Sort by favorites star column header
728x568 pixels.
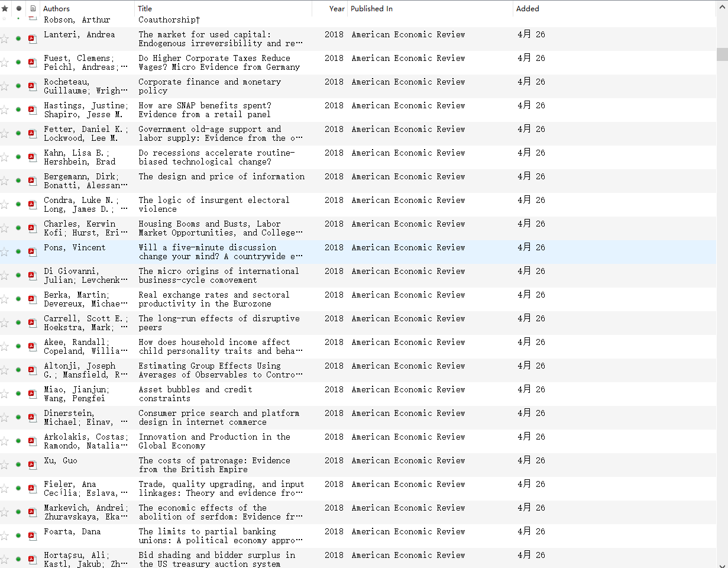(x=5, y=9)
